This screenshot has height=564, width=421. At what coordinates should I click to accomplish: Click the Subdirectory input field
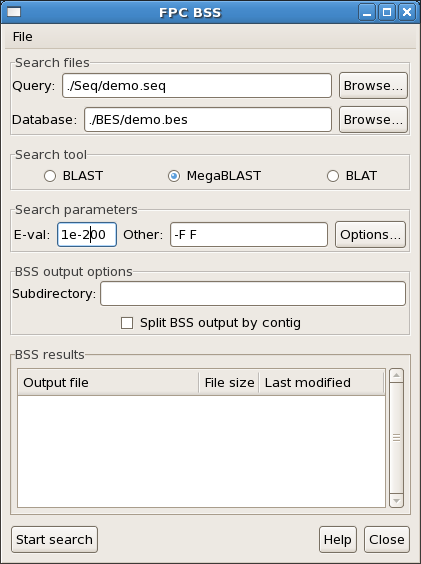[x=253, y=294]
